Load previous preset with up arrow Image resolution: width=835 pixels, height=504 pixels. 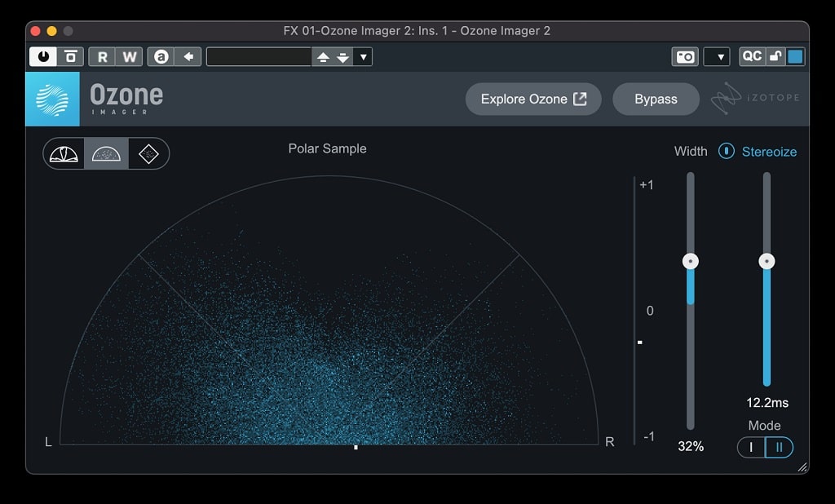pos(323,57)
